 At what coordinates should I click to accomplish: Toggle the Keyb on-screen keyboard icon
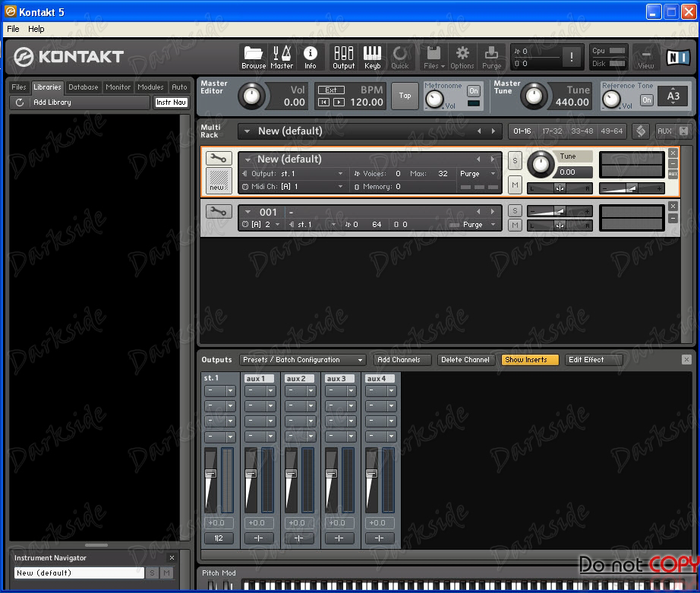tap(372, 57)
